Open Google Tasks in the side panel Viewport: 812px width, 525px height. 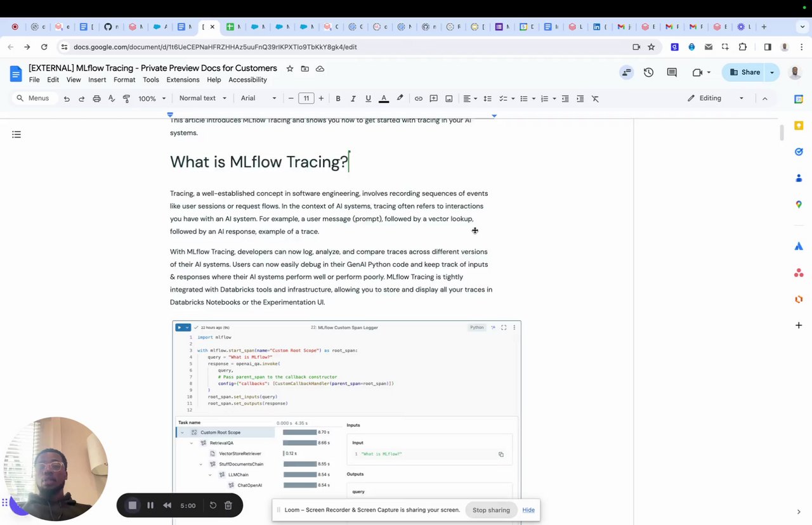[799, 152]
